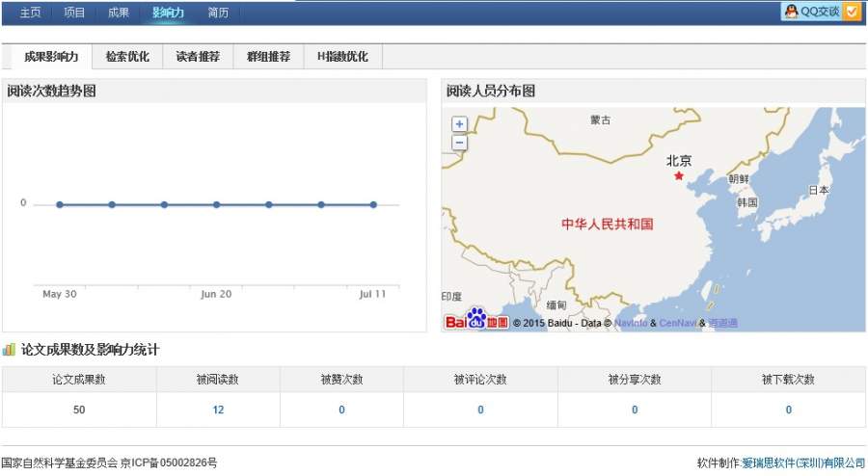Zoom out the map with minus button
This screenshot has height=476, width=868.
(x=459, y=143)
